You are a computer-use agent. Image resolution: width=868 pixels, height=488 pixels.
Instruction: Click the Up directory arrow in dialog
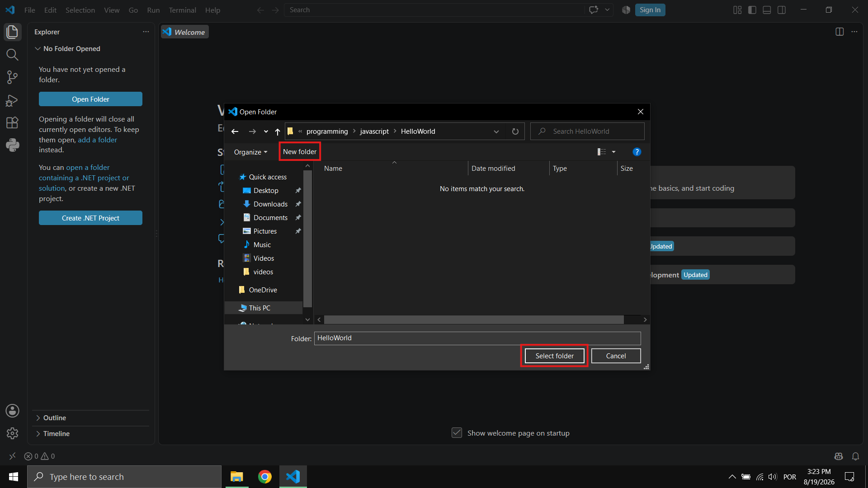pyautogui.click(x=278, y=131)
